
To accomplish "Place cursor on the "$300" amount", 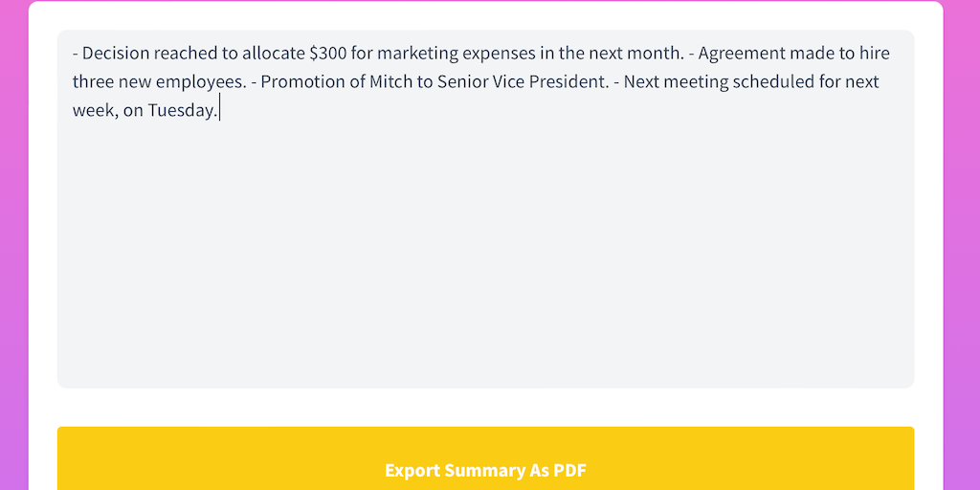I will [x=328, y=54].
